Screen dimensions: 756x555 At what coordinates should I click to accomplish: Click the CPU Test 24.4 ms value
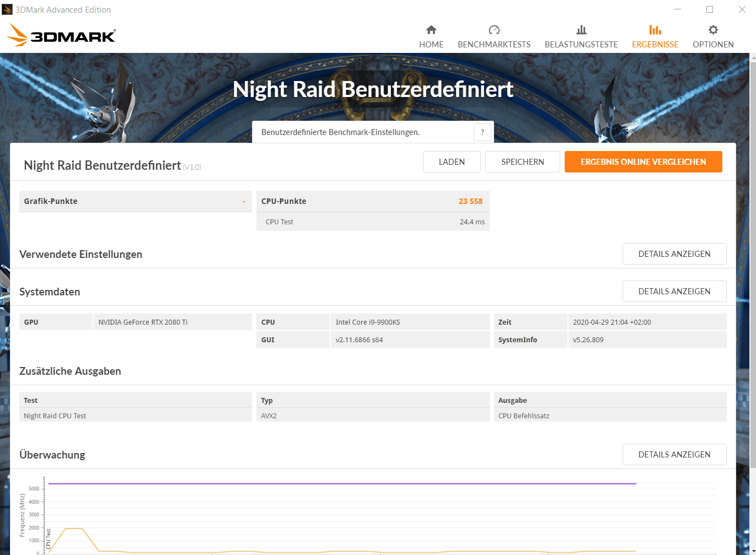pos(472,222)
